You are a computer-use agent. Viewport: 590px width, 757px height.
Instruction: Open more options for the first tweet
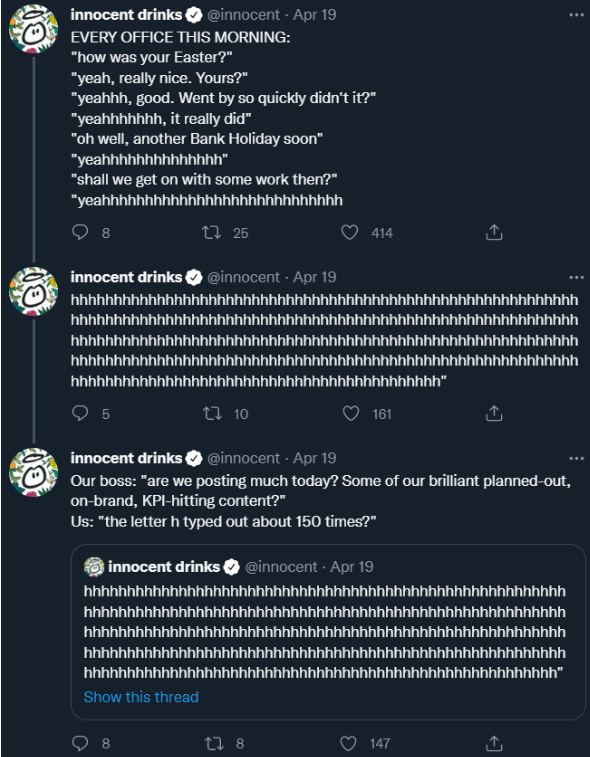[576, 15]
